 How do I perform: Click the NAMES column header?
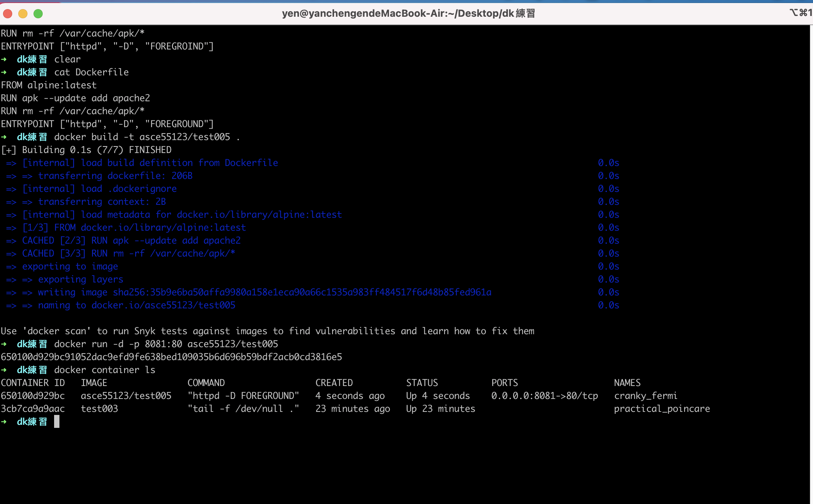pyautogui.click(x=627, y=383)
